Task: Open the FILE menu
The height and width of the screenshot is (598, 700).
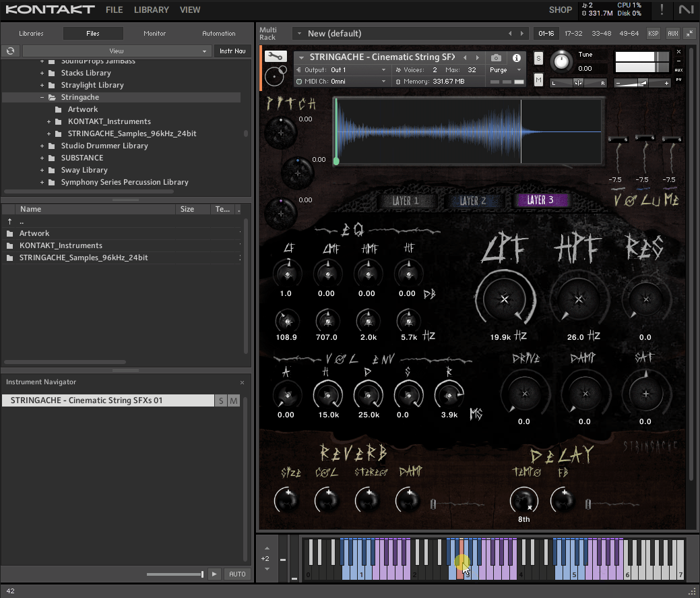Action: [114, 9]
